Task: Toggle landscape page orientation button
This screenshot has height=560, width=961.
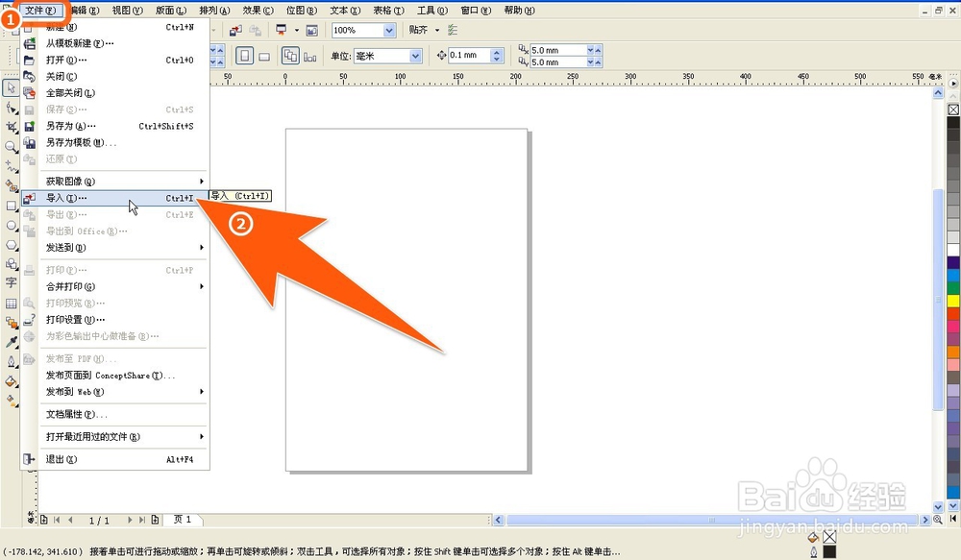Action: coord(264,56)
